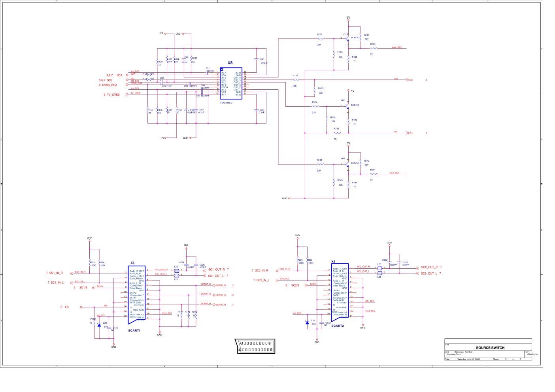Click the TEA6415CD part number text
The height and width of the screenshot is (392, 555).
click(x=226, y=103)
